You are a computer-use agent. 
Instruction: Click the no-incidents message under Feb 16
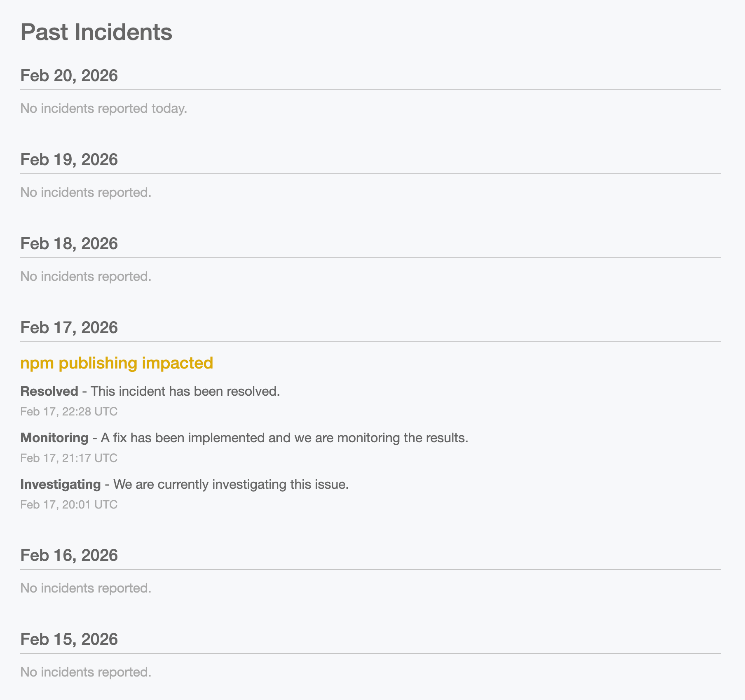86,588
